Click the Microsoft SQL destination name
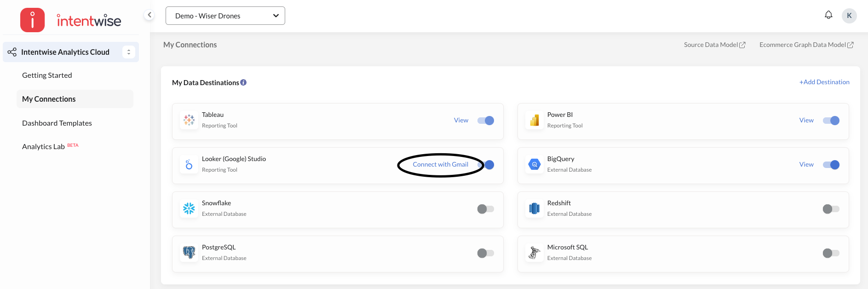 [x=568, y=247]
